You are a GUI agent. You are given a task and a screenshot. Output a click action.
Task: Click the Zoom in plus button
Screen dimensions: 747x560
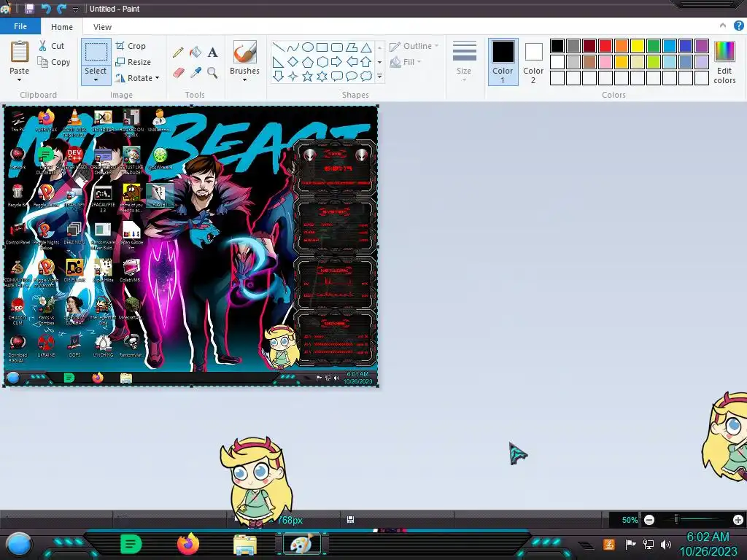click(738, 519)
